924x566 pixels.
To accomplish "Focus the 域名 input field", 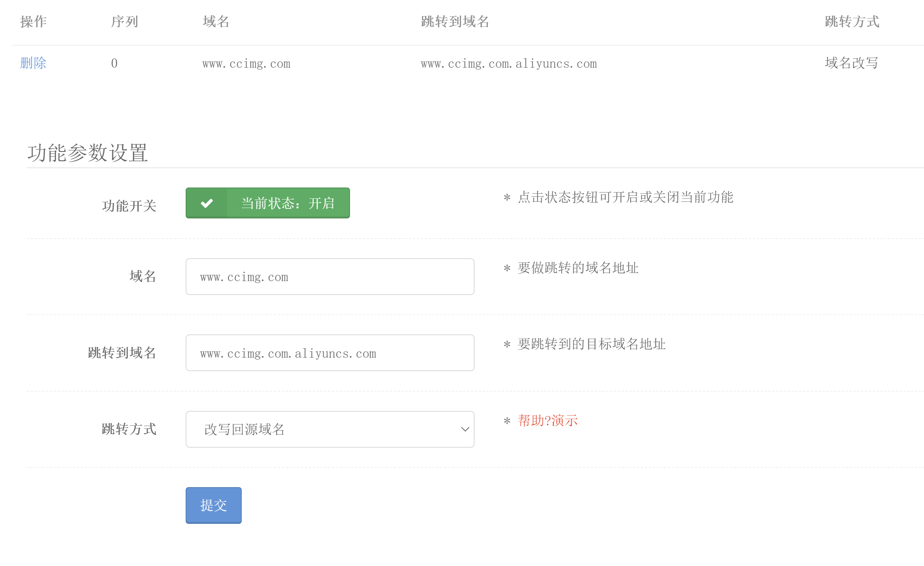I will click(330, 277).
